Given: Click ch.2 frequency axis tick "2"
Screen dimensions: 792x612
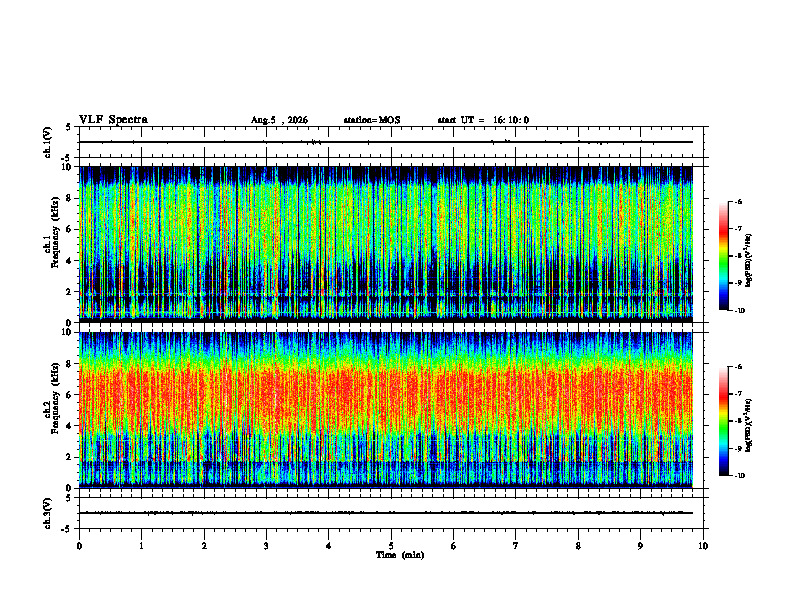Looking at the screenshot, I should pyautogui.click(x=71, y=457).
